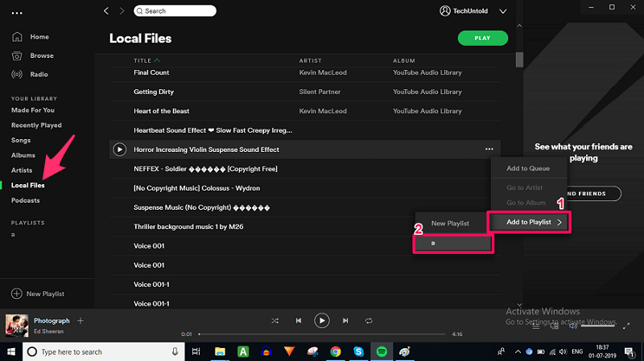Skip to the next track
644x361 pixels.
coord(345,321)
